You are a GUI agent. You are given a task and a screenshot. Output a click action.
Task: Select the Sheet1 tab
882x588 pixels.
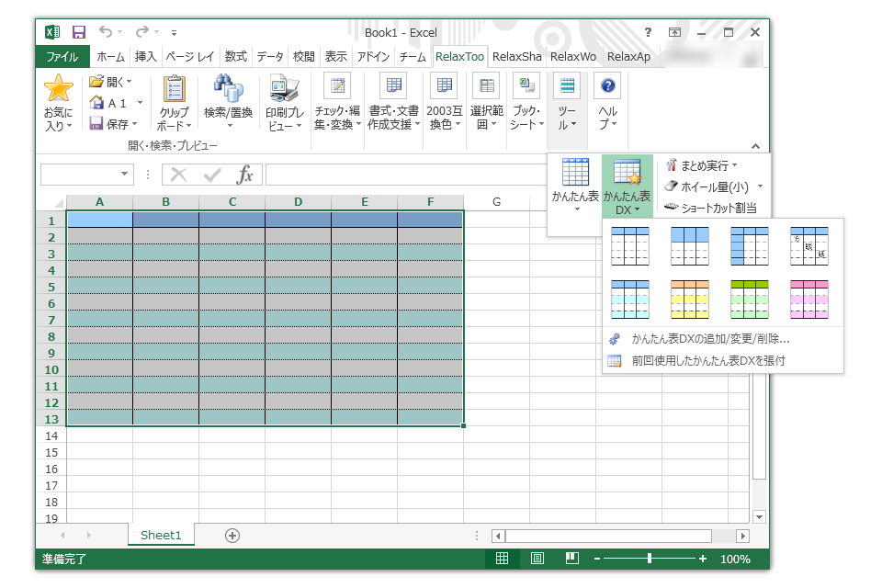(161, 535)
